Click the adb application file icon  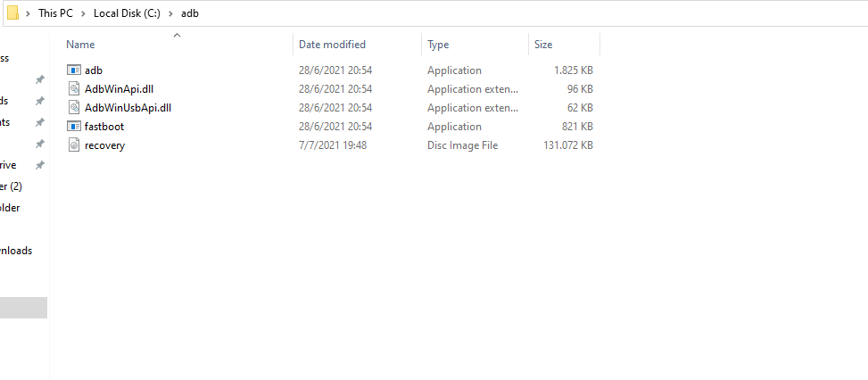[74, 70]
